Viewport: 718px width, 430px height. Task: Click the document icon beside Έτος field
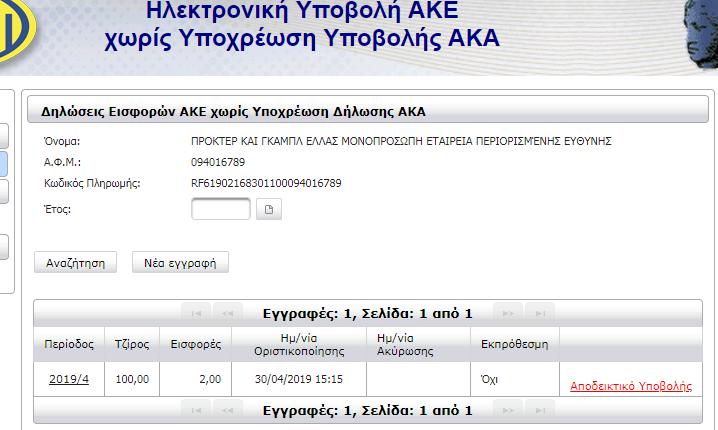pos(269,209)
